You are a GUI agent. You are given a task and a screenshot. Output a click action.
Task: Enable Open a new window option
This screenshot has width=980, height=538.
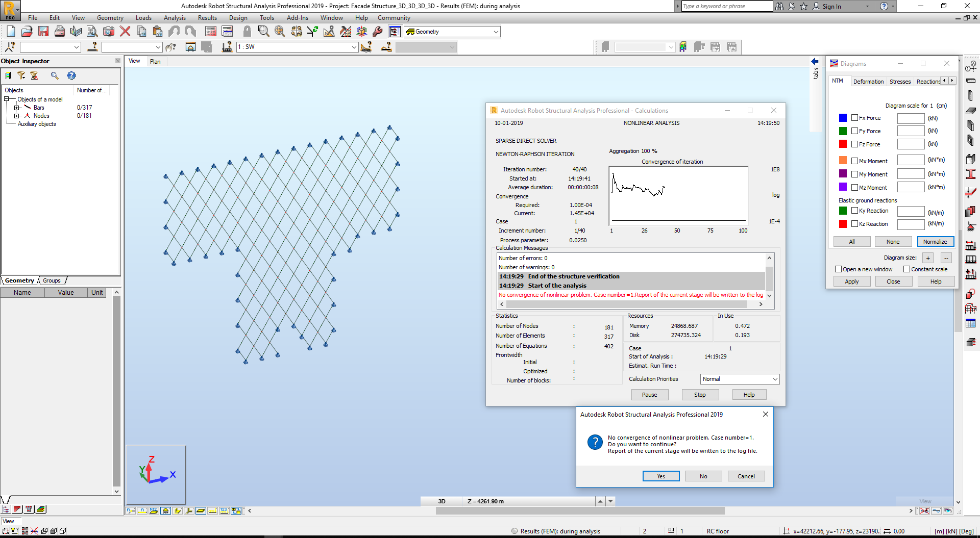pyautogui.click(x=838, y=269)
